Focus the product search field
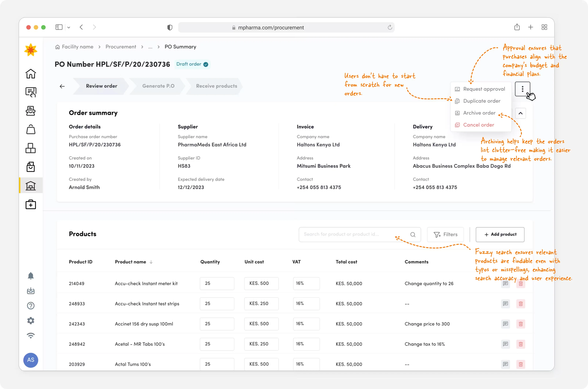Screen dimensions: 588x389 coord(360,235)
